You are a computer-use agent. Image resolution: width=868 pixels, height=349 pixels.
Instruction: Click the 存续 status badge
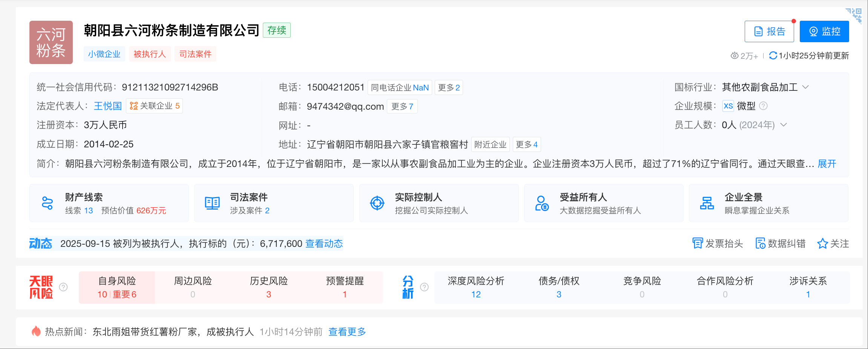(277, 30)
